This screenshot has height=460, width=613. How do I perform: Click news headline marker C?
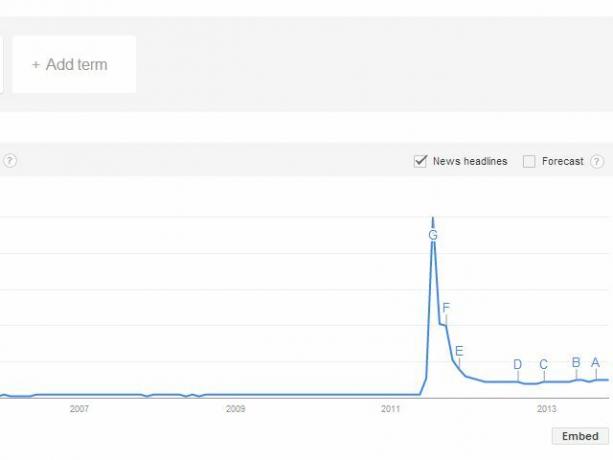[x=543, y=364]
